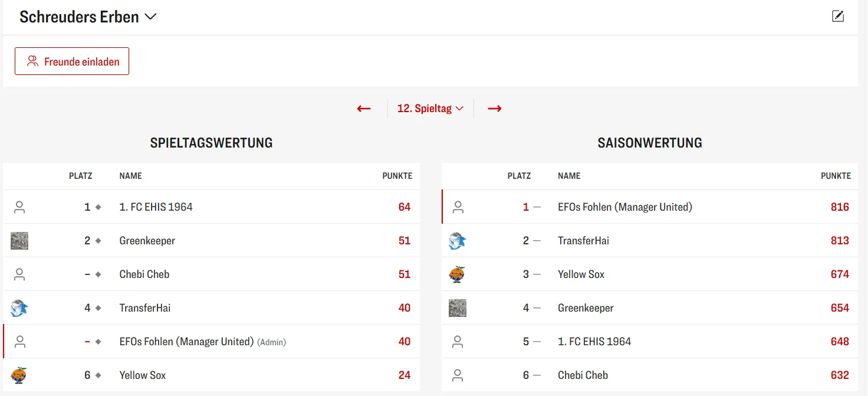868x396 pixels.
Task: Open EFOs Fohlen team in Saisonwertung
Action: coord(624,207)
